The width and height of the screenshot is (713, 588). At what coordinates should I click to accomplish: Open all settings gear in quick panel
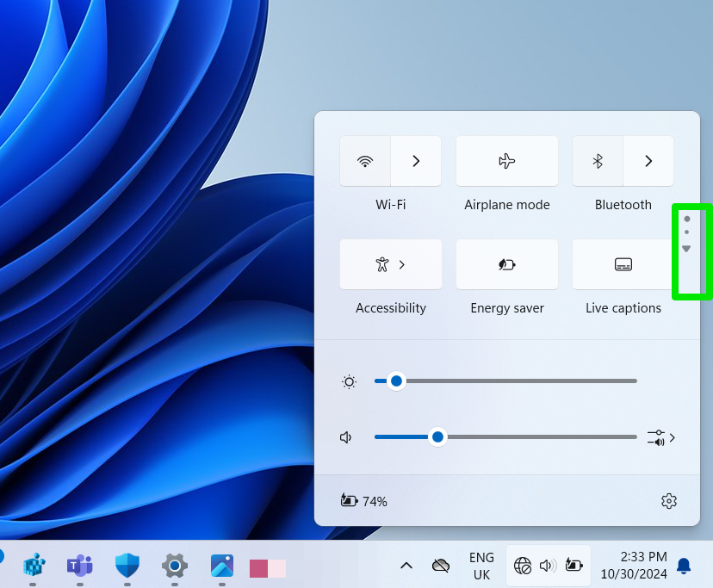coord(669,501)
